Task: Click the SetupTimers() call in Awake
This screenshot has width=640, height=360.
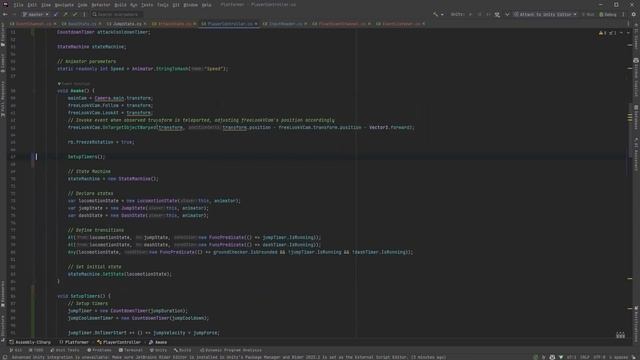Action: pos(86,157)
